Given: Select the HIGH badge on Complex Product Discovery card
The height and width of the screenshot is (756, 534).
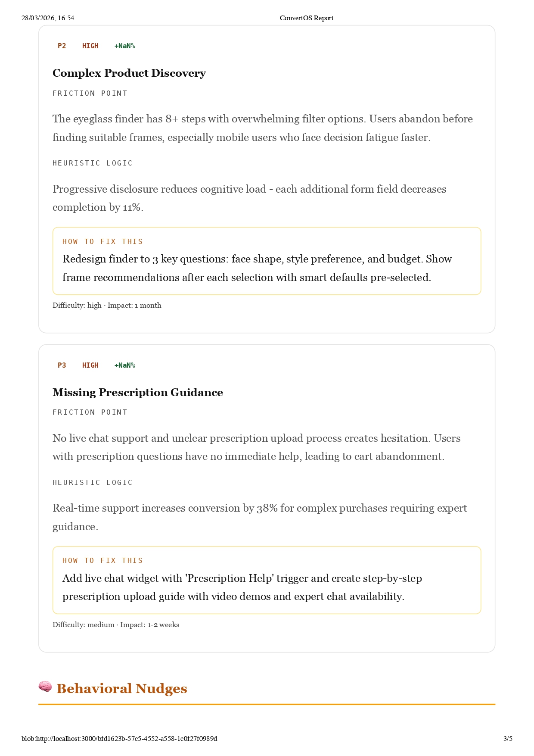Looking at the screenshot, I should (x=90, y=46).
